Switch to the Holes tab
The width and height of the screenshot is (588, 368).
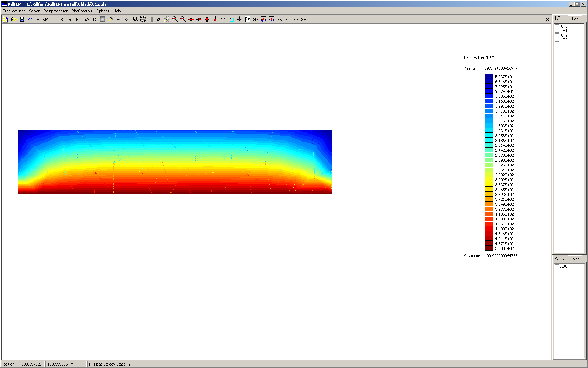[575, 259]
